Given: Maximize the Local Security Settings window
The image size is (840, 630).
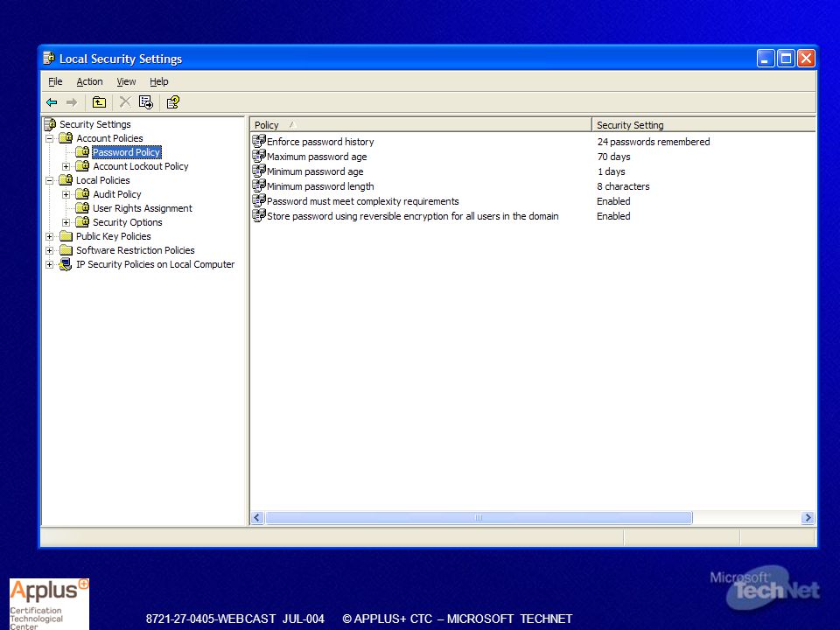Looking at the screenshot, I should (x=786, y=58).
